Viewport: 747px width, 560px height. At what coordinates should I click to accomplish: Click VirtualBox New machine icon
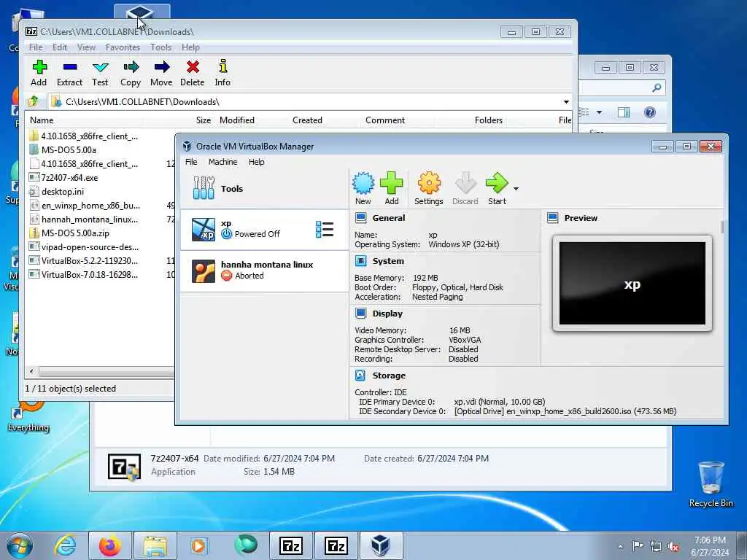click(363, 189)
